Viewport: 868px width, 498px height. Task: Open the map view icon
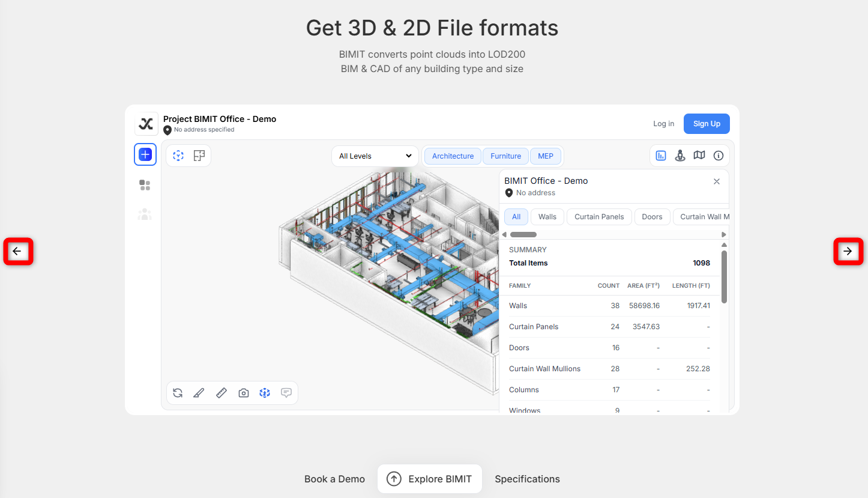coord(699,156)
